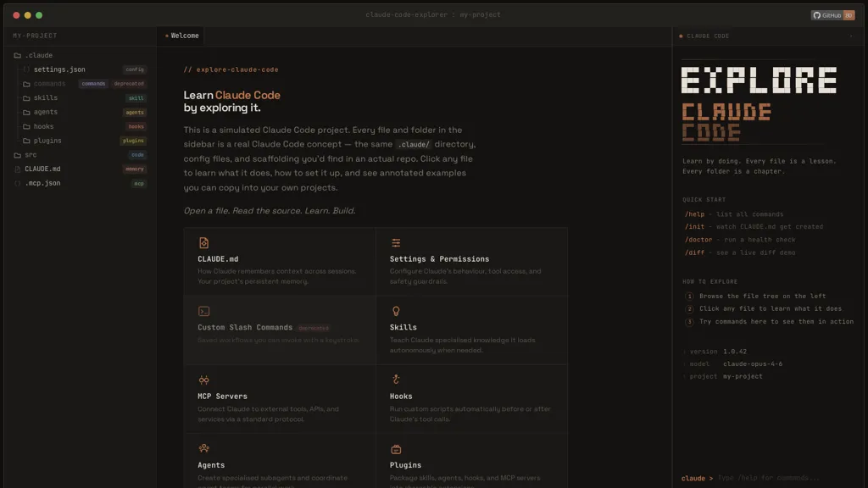Click the Hooks hook icon
The image size is (868, 488).
[x=396, y=380]
